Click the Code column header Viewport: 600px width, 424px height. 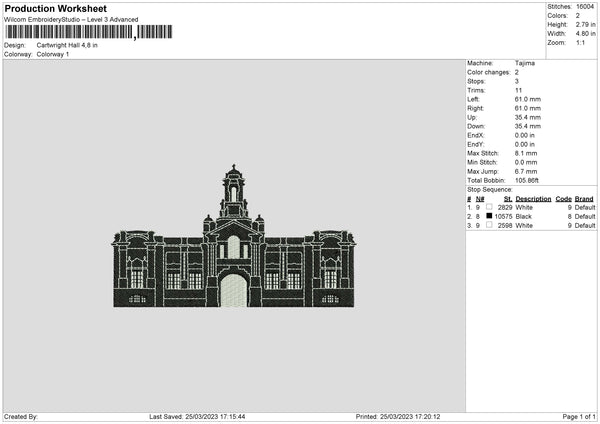coord(563,198)
